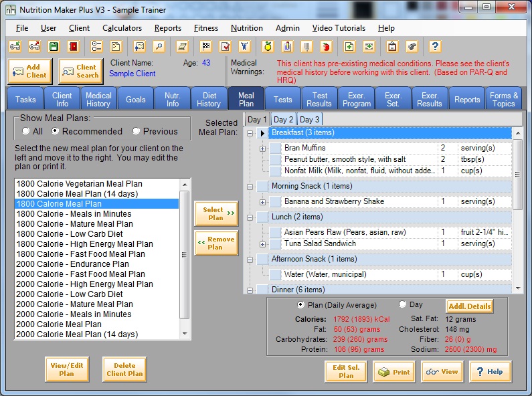Expand the Bran Muffins item
Screen dimensions: 532x396
(x=262, y=148)
